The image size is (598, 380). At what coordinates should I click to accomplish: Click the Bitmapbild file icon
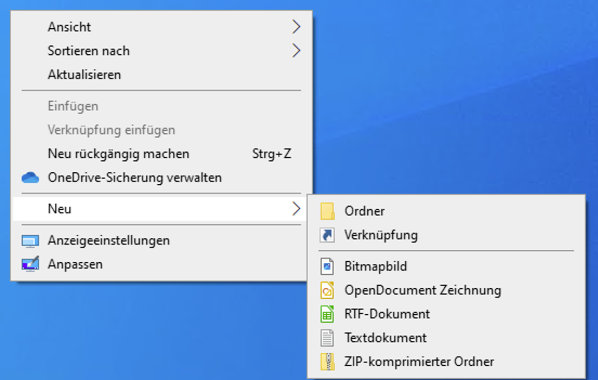327,266
